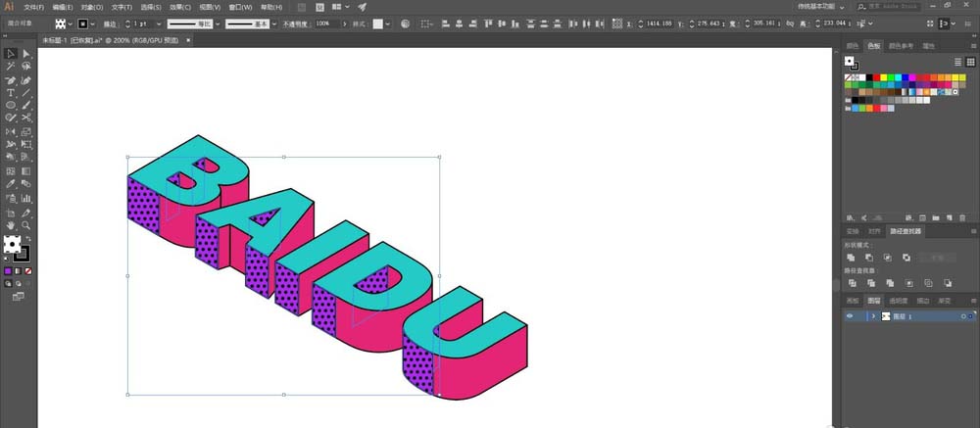Toggle visibility eye of 图层 1
Viewport: 980px width, 428px height.
pos(850,316)
